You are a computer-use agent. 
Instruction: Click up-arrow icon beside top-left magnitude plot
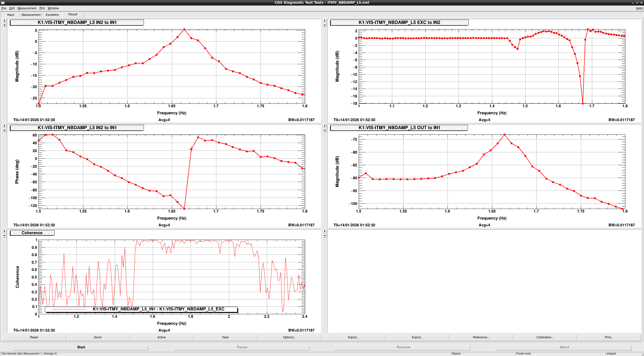[4, 25]
